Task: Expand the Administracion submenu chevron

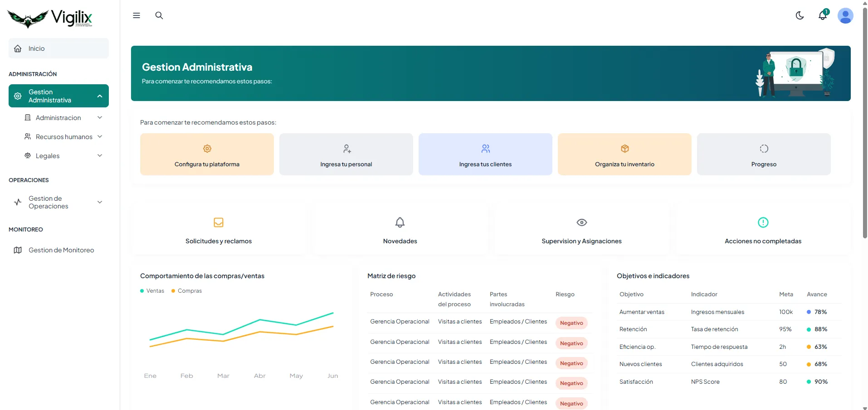Action: [100, 118]
